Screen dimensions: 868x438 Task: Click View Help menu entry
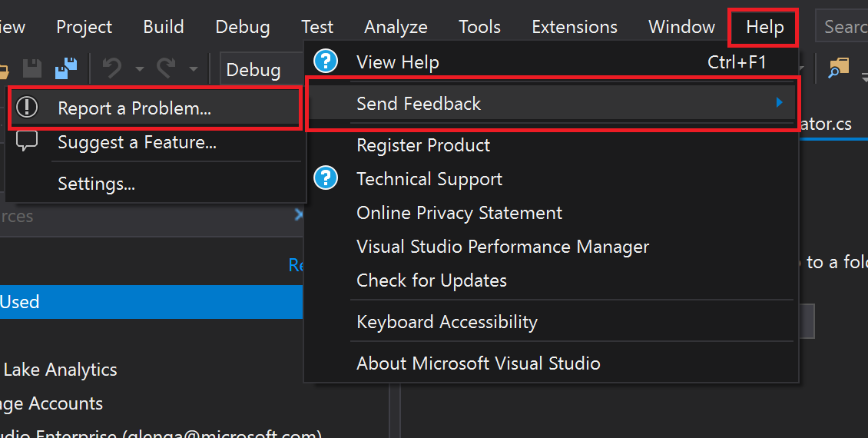pyautogui.click(x=551, y=62)
